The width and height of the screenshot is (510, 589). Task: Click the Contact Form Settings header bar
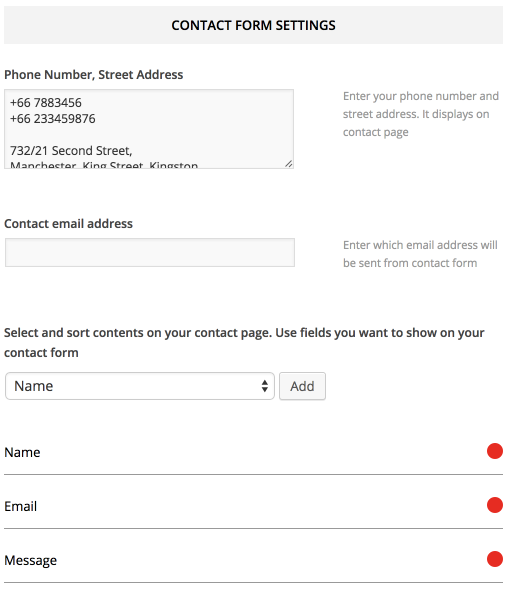[253, 25]
